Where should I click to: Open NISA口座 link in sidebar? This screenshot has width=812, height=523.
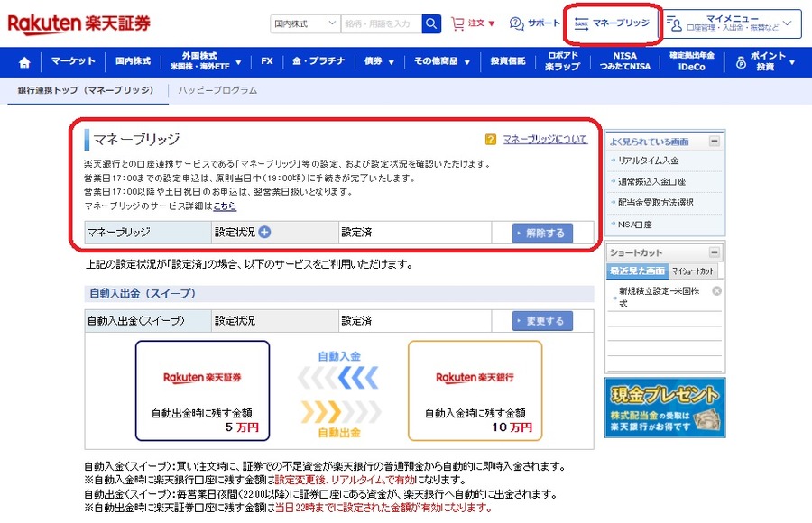tap(635, 225)
